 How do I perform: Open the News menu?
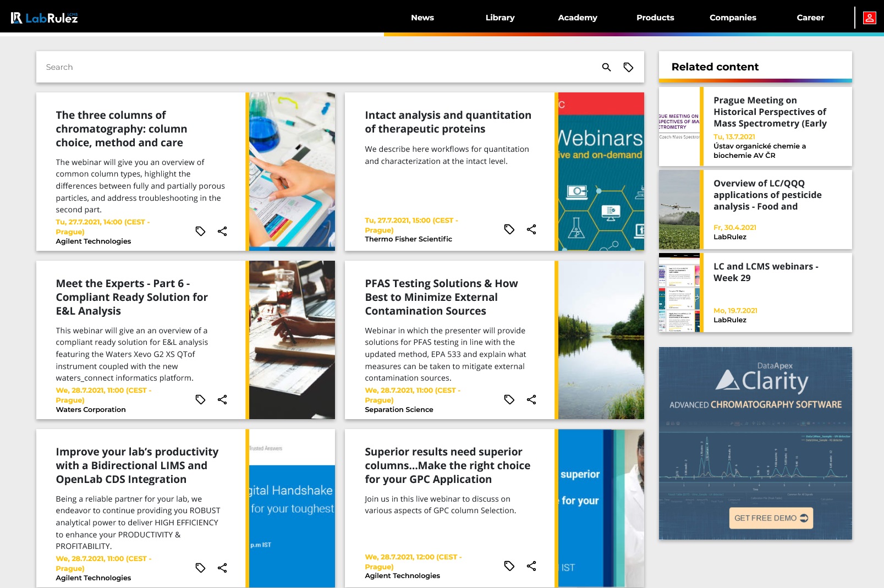pos(422,18)
